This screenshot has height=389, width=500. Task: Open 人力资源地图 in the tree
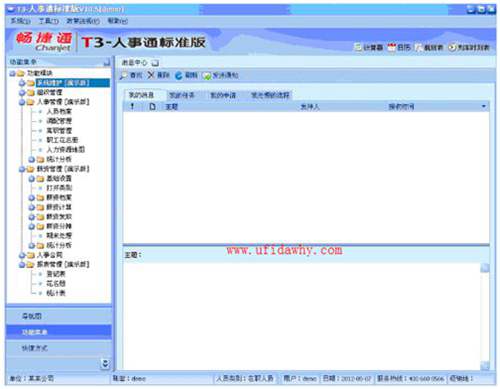66,150
